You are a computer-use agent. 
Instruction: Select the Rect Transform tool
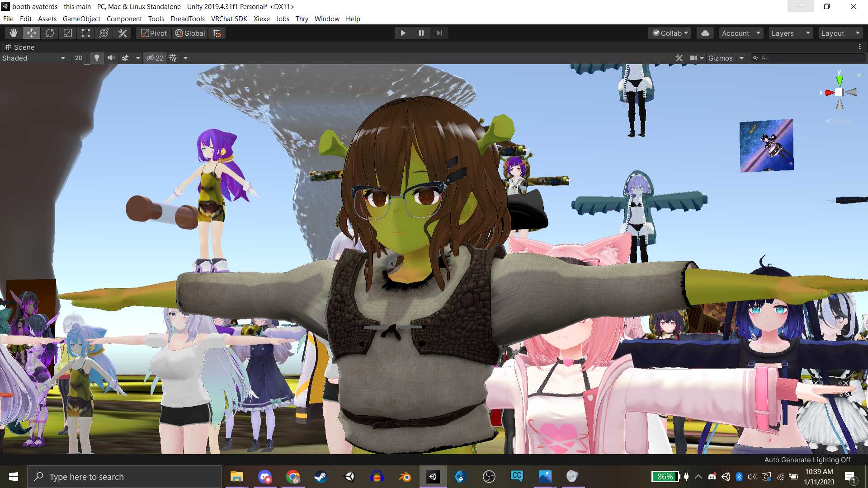tap(86, 33)
